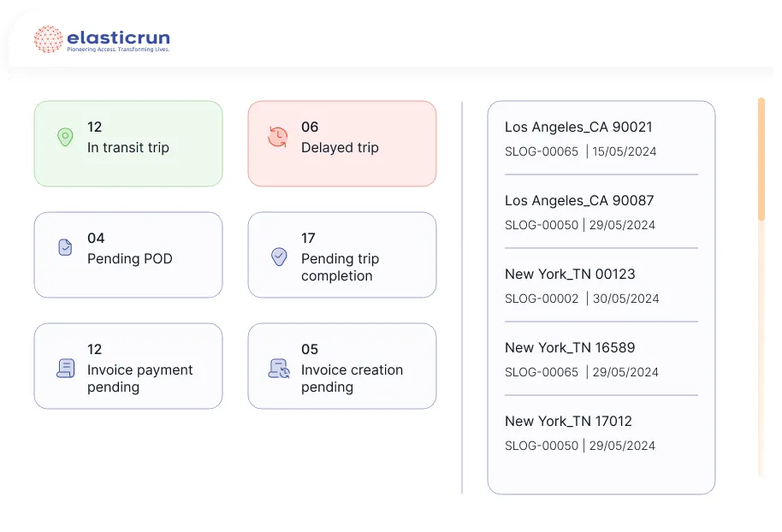Click the Pending POD document icon
Image resolution: width=782 pixels, height=532 pixels.
click(x=65, y=247)
